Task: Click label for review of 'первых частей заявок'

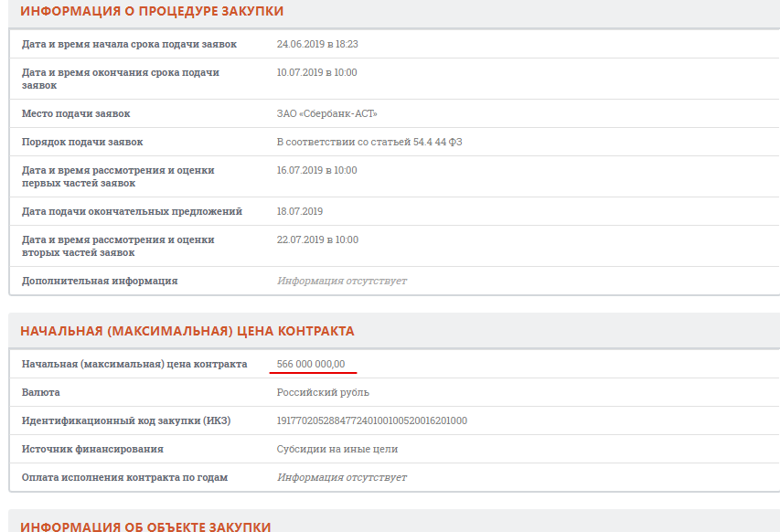Action: pos(118,176)
